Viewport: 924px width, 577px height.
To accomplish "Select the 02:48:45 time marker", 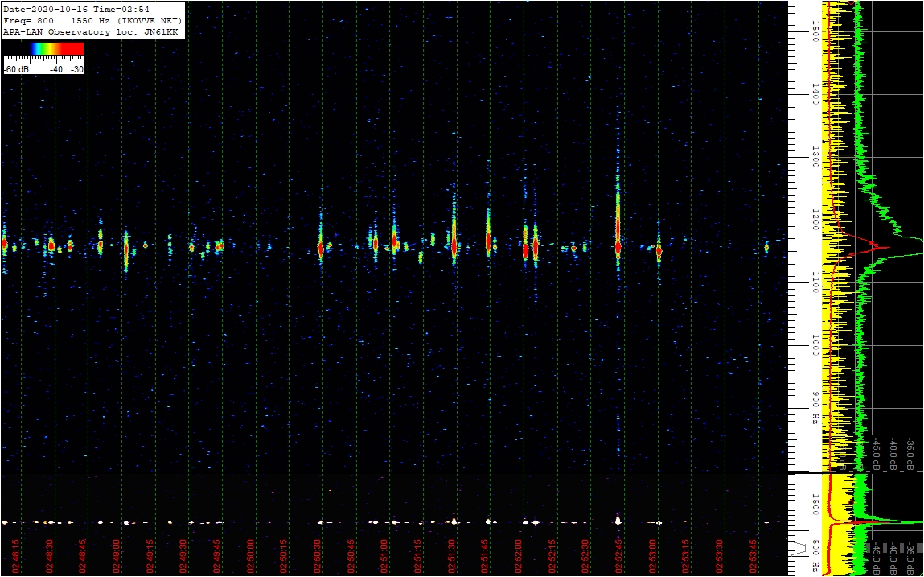I will [x=83, y=556].
